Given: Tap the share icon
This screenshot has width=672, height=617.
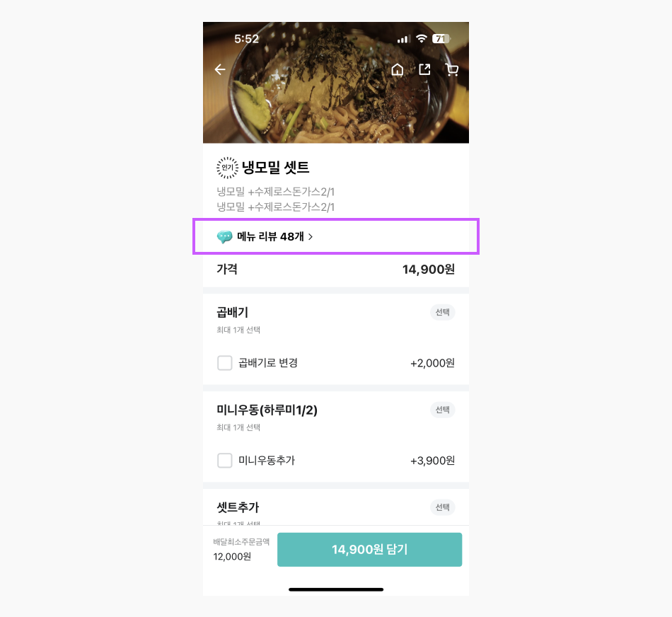Looking at the screenshot, I should click(x=424, y=69).
